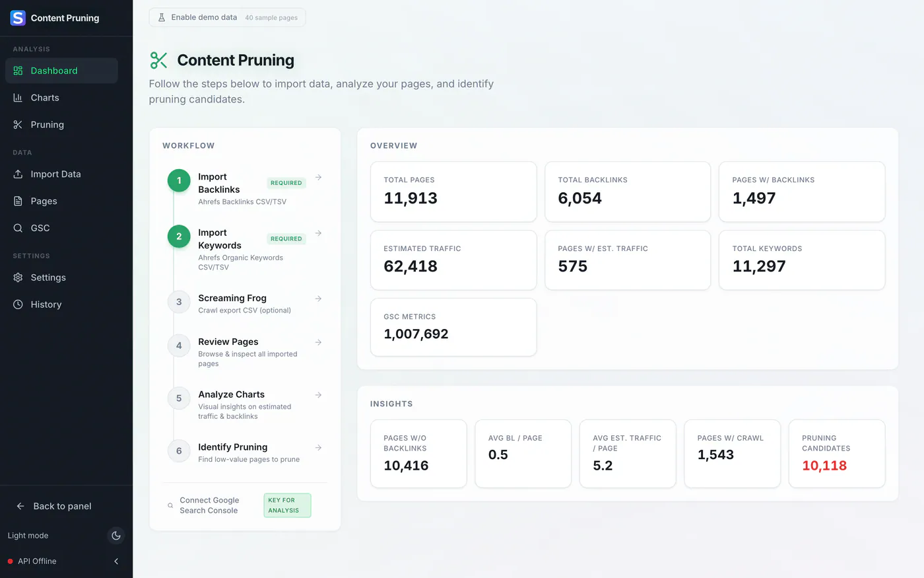
Task: Click REQUIRED badge on Import Backlinks
Action: click(286, 183)
